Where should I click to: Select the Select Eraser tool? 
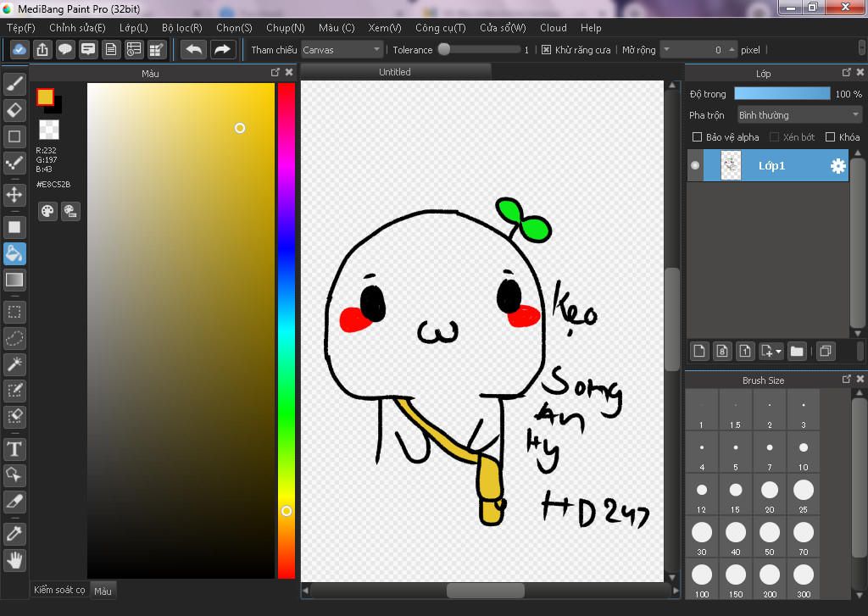point(14,417)
